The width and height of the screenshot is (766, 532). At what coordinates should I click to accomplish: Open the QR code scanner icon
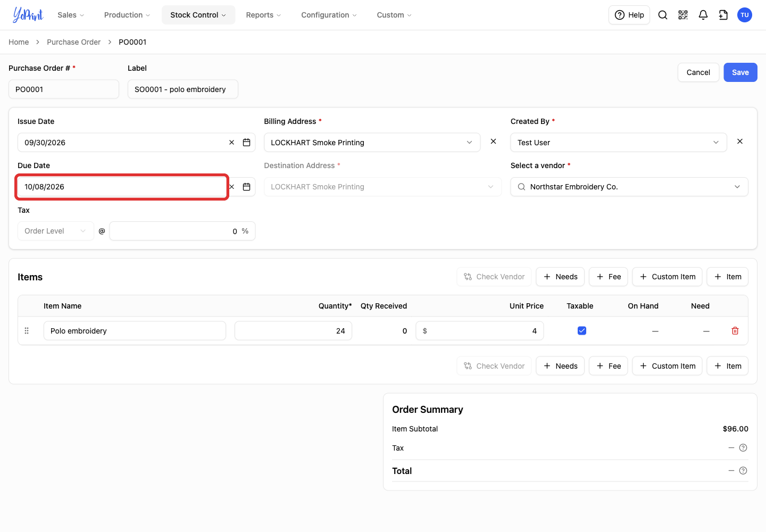coord(683,15)
